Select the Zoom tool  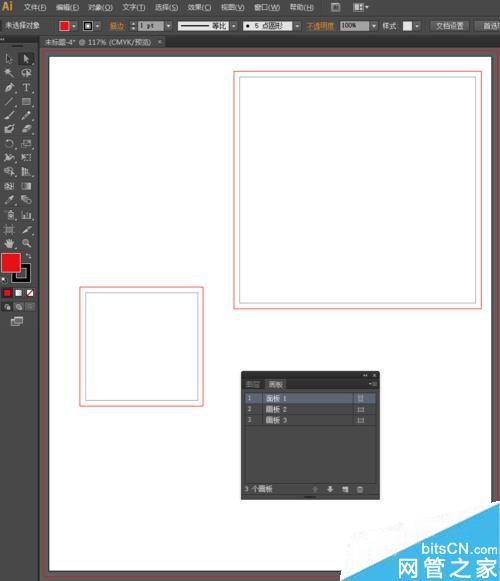pos(26,243)
